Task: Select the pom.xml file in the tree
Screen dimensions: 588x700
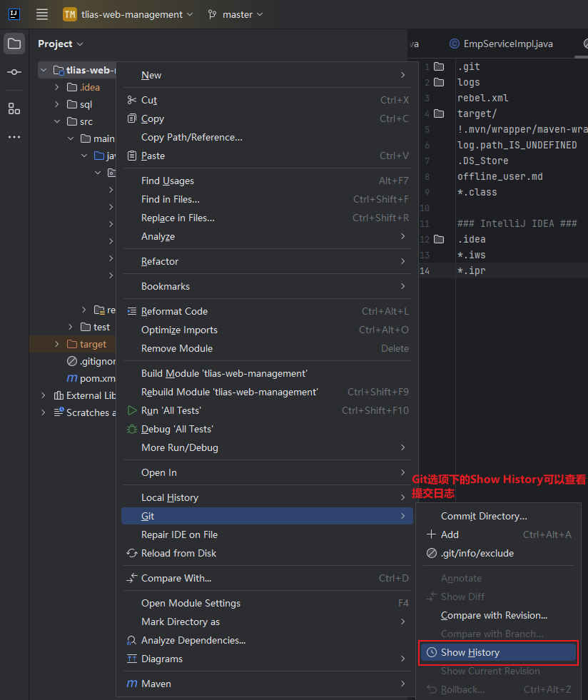Action: (x=91, y=379)
